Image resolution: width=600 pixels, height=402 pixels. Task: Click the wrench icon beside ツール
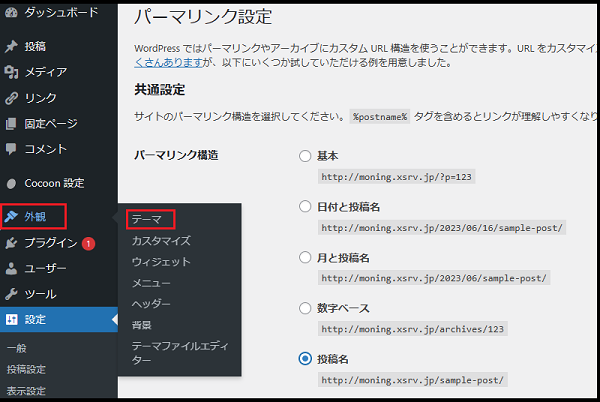coord(11,294)
